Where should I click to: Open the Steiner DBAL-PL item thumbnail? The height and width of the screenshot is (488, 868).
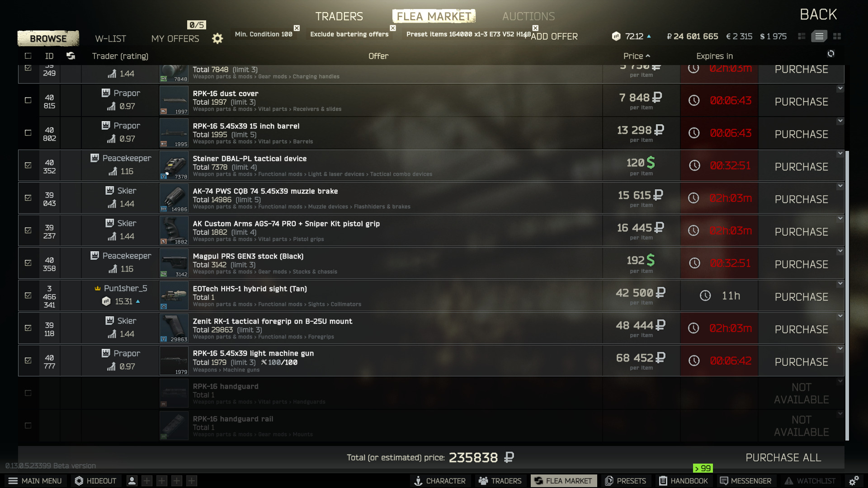(174, 166)
